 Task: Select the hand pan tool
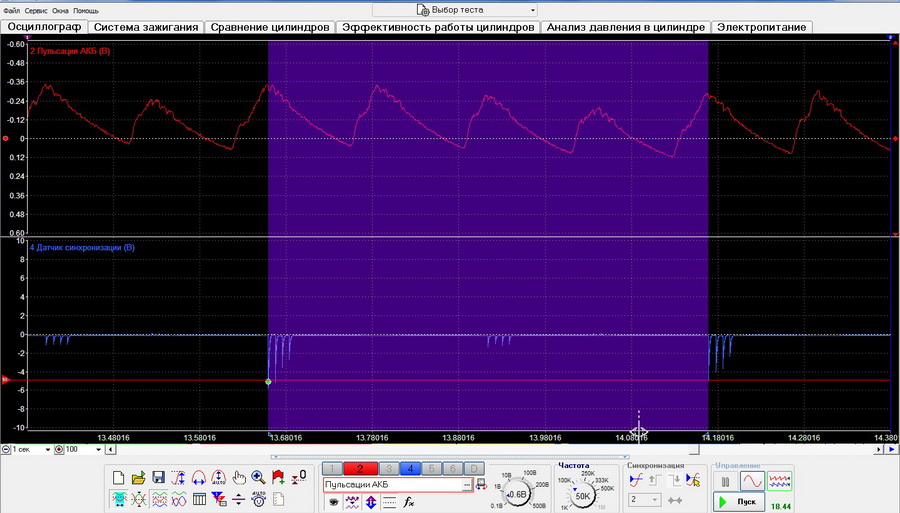pyautogui.click(x=239, y=477)
